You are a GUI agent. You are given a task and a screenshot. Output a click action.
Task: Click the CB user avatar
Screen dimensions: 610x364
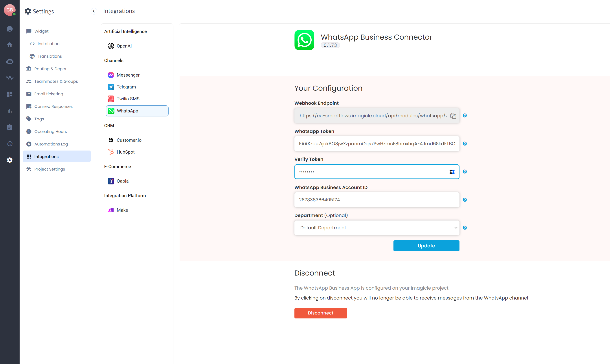coord(9,10)
